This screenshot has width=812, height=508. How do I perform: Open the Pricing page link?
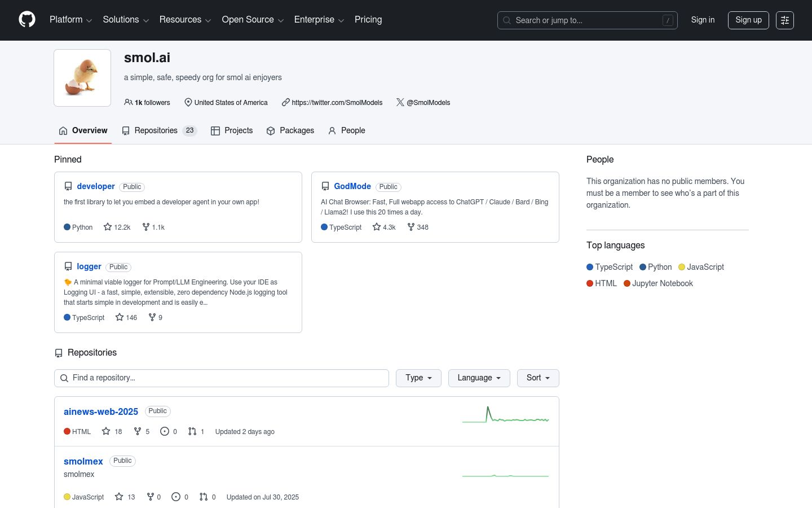click(368, 20)
